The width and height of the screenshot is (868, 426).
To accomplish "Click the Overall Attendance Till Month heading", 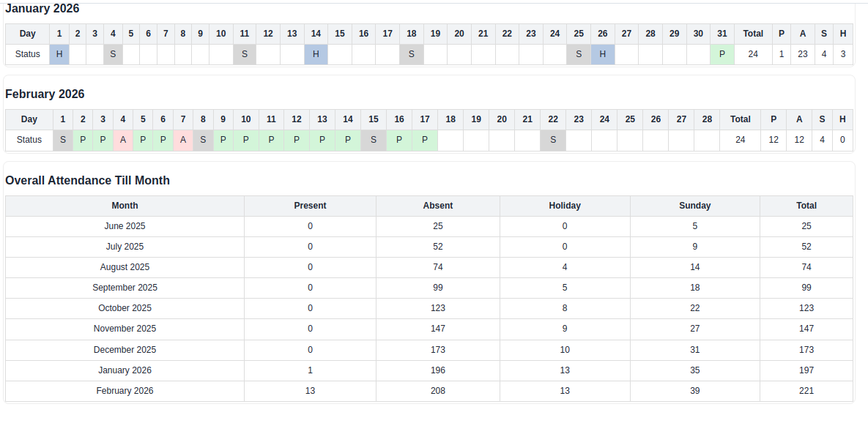I will pyautogui.click(x=89, y=180).
